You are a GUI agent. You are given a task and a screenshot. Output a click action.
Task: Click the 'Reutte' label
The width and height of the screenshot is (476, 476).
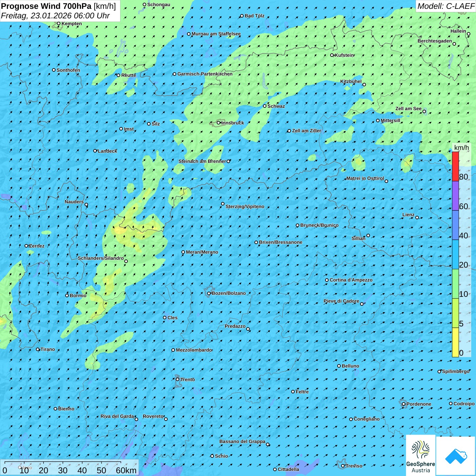[x=129, y=75]
